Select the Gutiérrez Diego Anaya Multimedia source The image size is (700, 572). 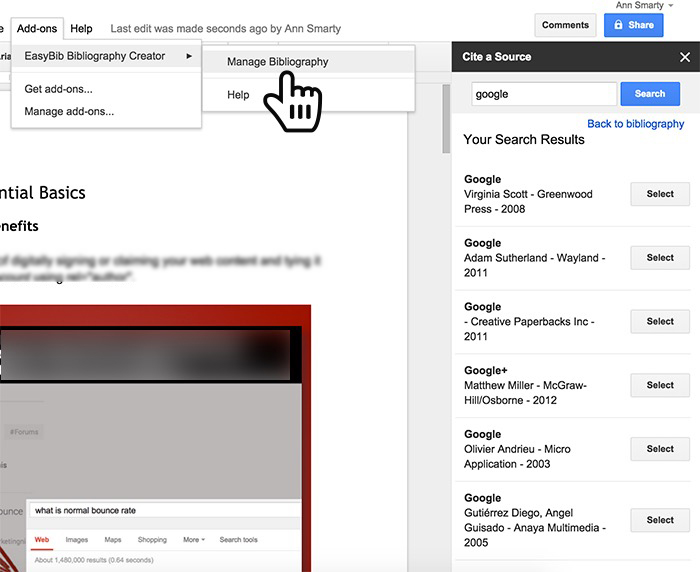(x=660, y=520)
